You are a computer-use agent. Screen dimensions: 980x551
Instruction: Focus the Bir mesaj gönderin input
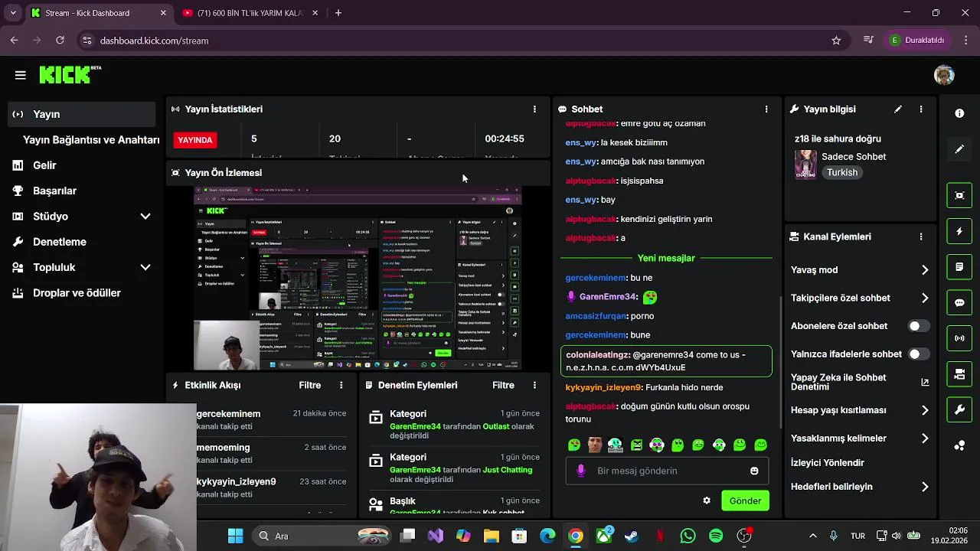tap(666, 471)
